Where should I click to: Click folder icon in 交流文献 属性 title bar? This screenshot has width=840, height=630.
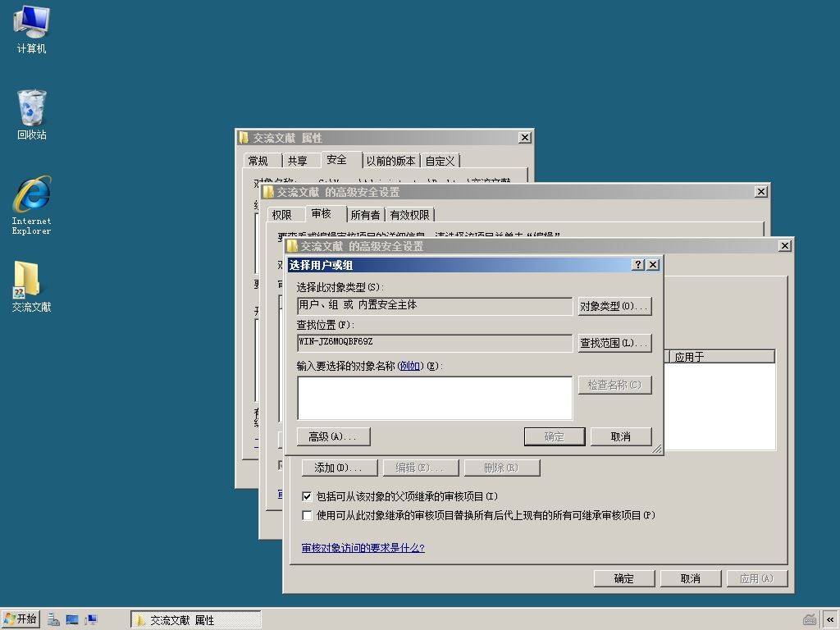click(244, 138)
